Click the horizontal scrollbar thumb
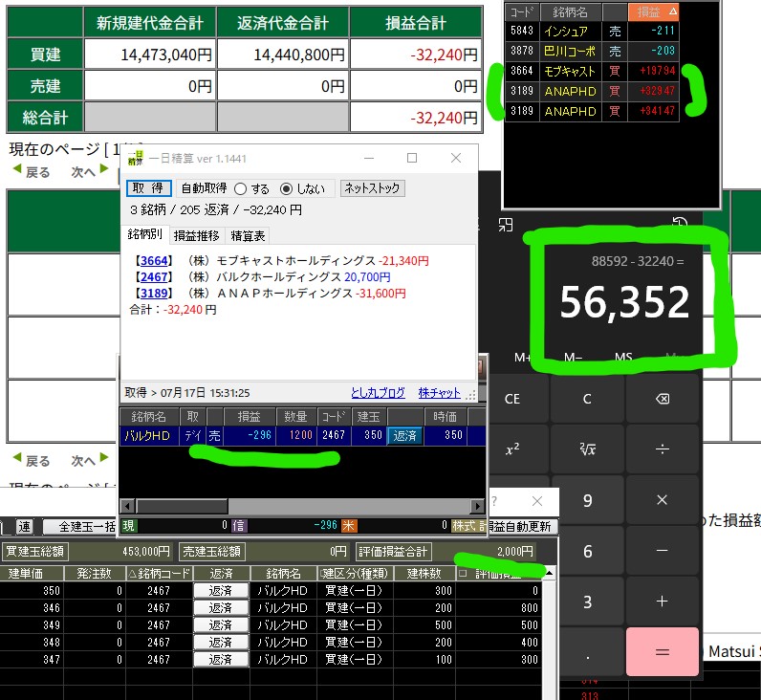This screenshot has height=700, width=761. click(182, 506)
